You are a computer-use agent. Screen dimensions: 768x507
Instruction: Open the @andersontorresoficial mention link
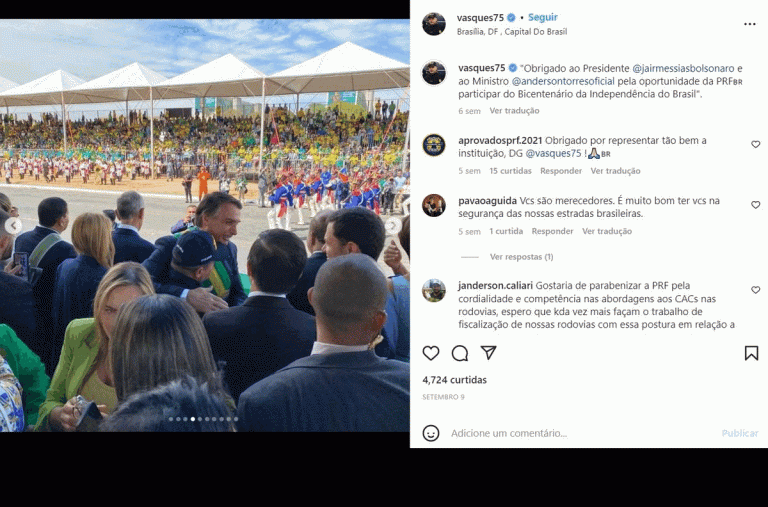pos(563,81)
